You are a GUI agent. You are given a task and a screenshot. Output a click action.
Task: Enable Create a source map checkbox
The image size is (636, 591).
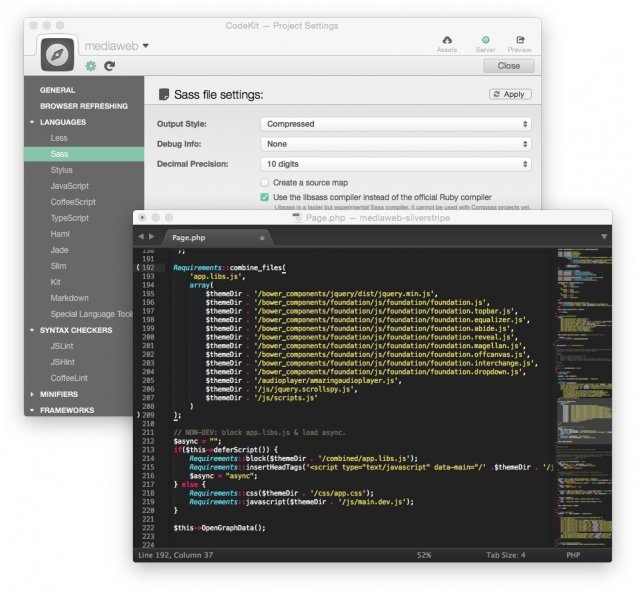(264, 183)
